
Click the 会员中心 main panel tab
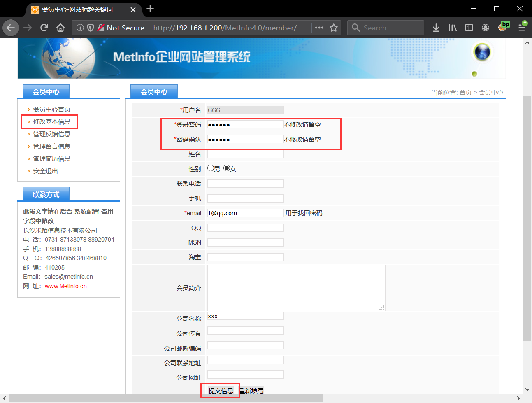pos(154,91)
